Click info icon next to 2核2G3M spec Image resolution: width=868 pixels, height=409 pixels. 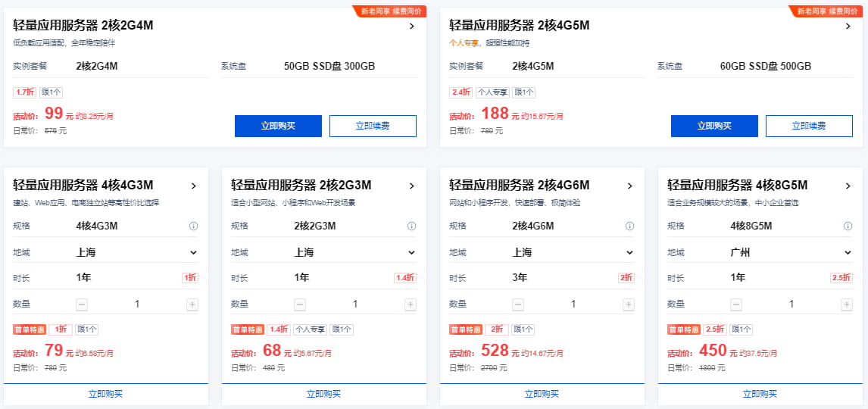(411, 226)
